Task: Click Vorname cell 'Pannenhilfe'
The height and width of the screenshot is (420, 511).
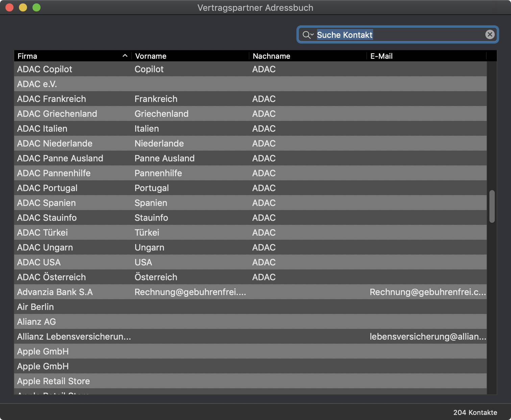Action: click(x=158, y=173)
